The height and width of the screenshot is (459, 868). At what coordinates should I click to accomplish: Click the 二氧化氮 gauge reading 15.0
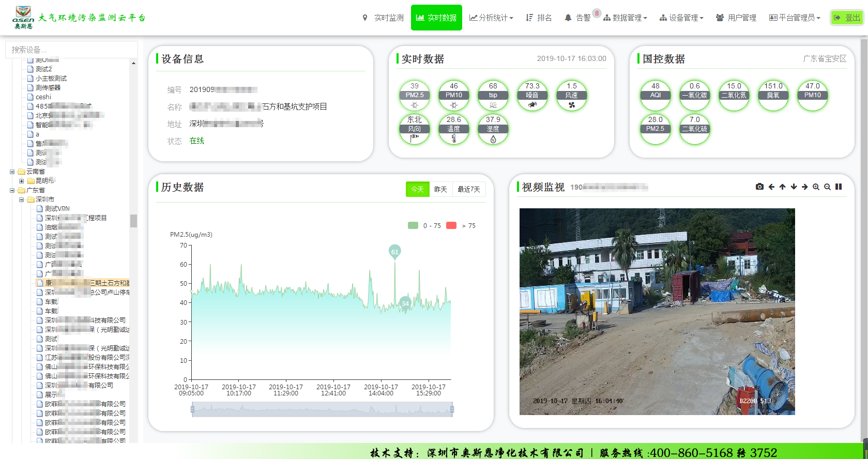pyautogui.click(x=734, y=95)
